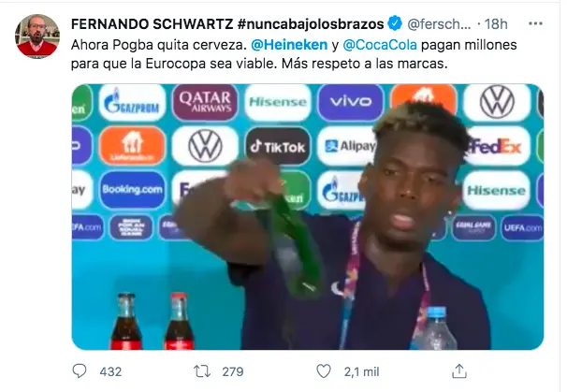
Task: Click the 2,1 mil likes count
Action: click(x=361, y=371)
